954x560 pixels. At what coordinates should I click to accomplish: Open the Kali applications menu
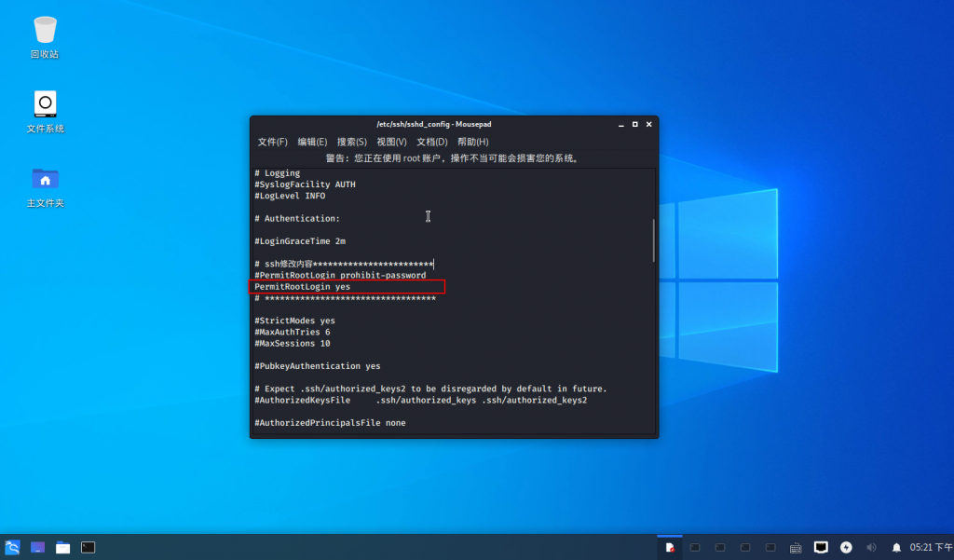point(12,547)
